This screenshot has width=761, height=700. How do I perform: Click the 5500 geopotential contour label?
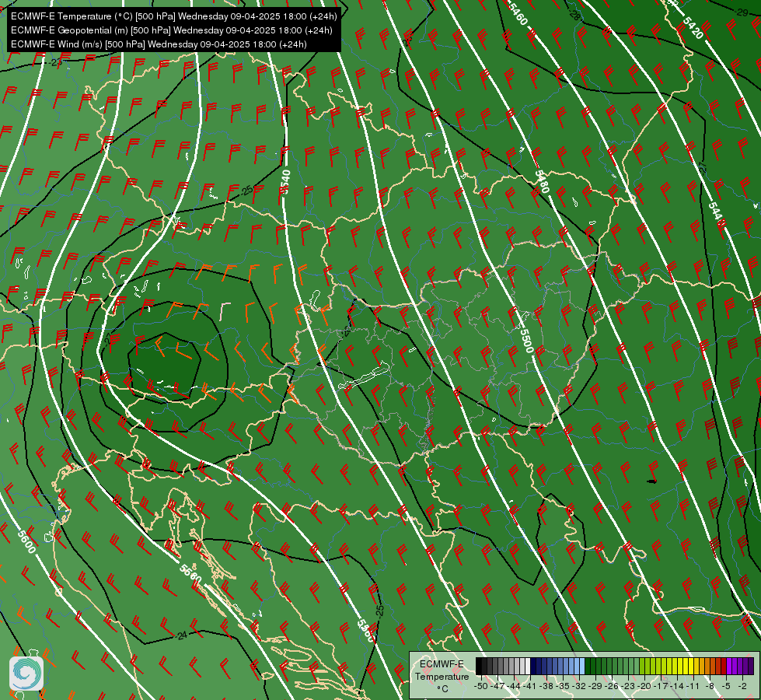(526, 340)
